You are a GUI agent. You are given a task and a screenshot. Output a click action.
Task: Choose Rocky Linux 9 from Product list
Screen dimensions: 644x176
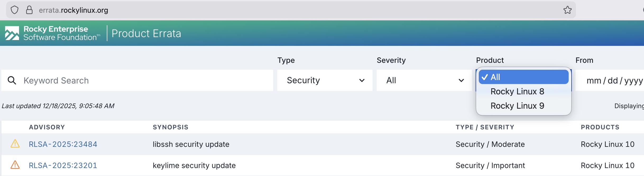(517, 106)
